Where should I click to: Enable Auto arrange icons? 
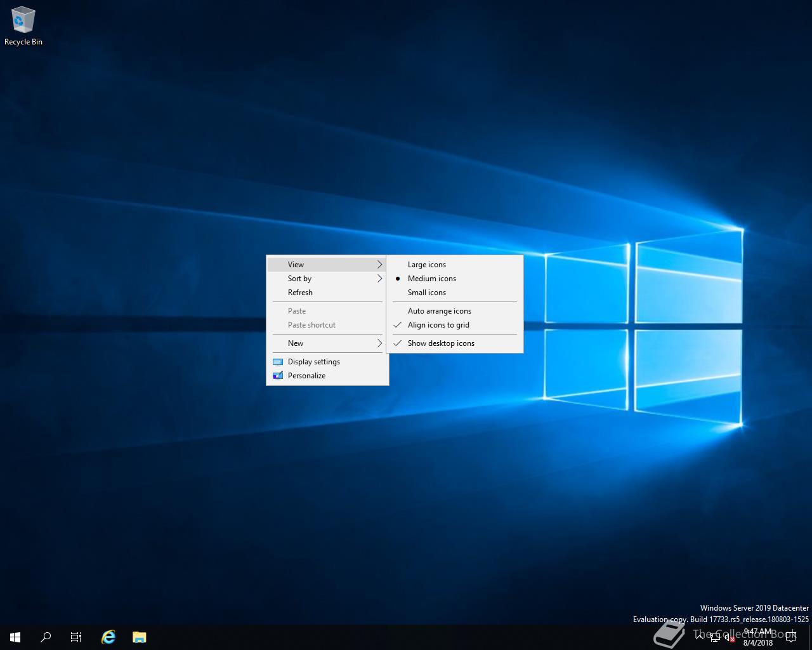[455, 311]
